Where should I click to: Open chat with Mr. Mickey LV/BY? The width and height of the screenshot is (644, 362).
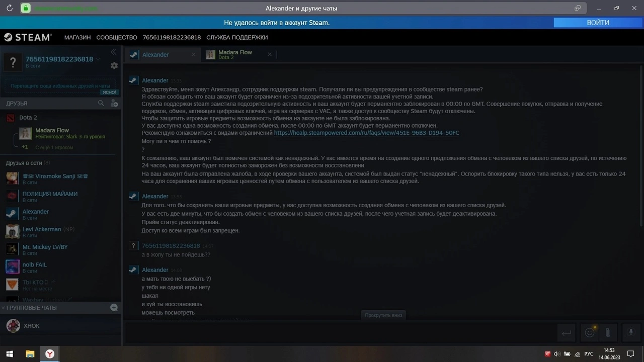(61, 249)
